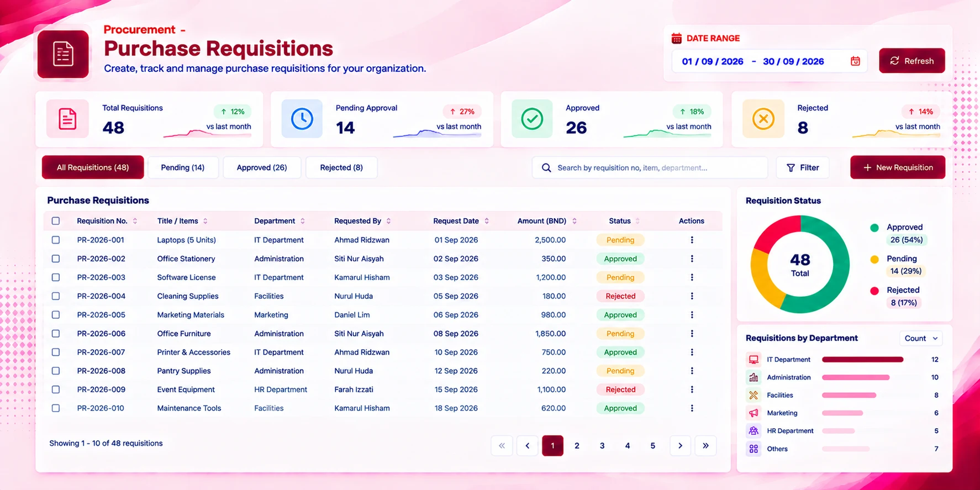Click the Rejected X circle icon
This screenshot has height=490, width=980.
(x=763, y=119)
